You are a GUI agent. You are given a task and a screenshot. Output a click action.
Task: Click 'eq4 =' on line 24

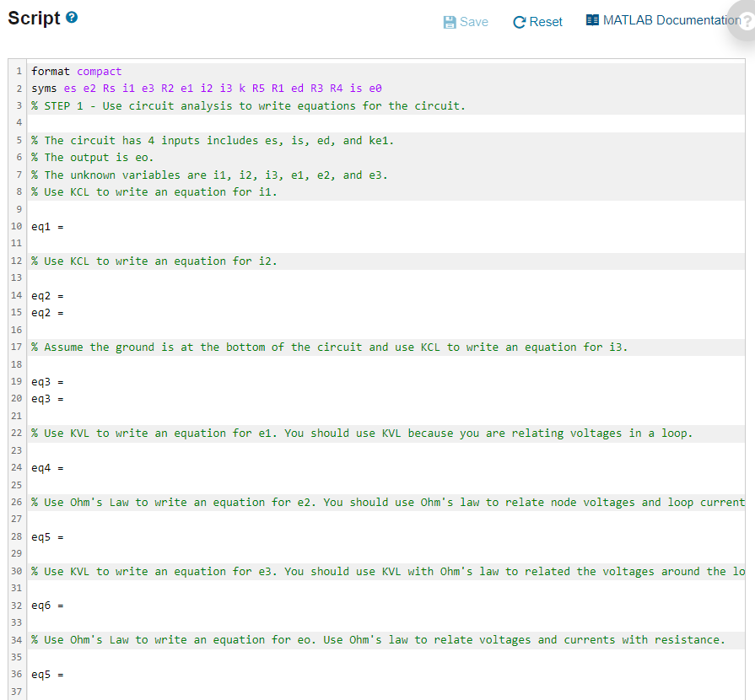tap(47, 468)
